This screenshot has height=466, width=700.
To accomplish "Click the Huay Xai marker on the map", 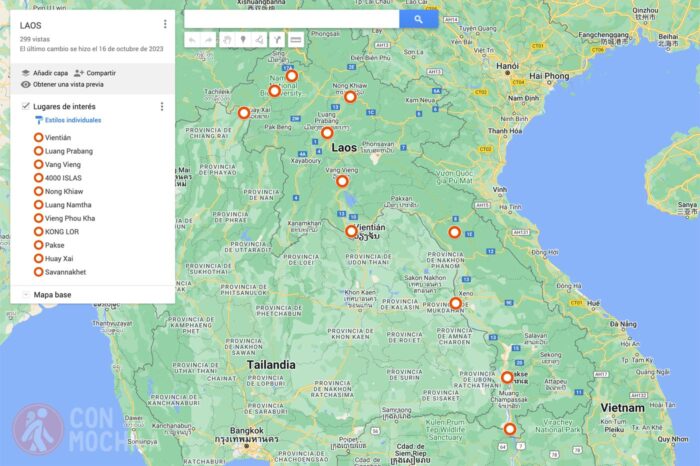I will 244,113.
